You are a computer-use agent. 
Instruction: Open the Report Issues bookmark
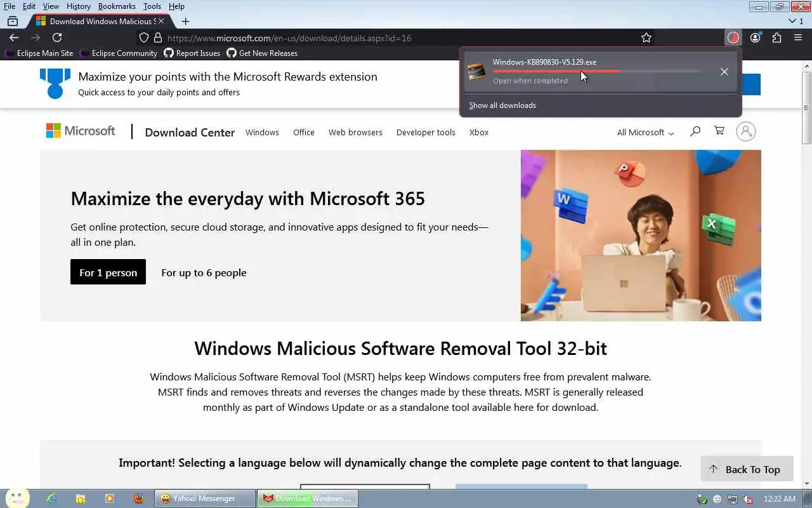(192, 53)
